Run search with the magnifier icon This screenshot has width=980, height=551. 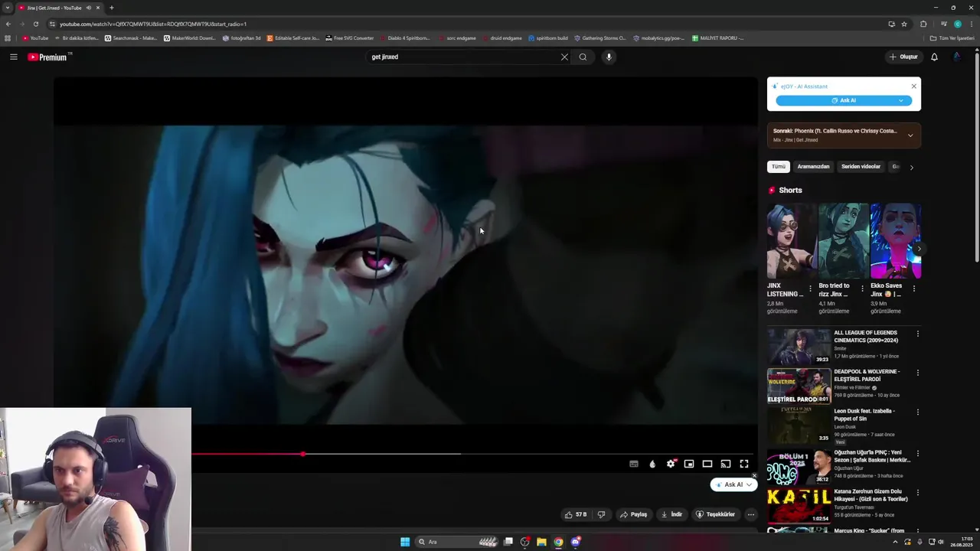583,57
